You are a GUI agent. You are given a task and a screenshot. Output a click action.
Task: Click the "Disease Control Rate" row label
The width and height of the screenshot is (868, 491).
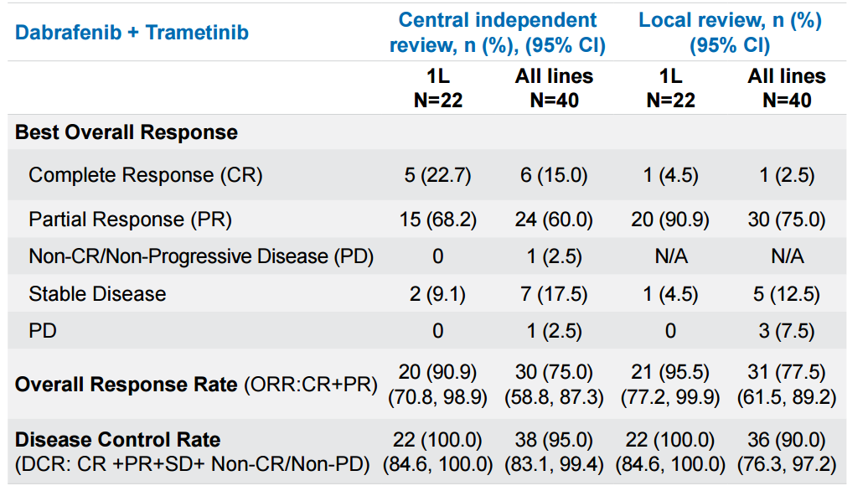(118, 440)
